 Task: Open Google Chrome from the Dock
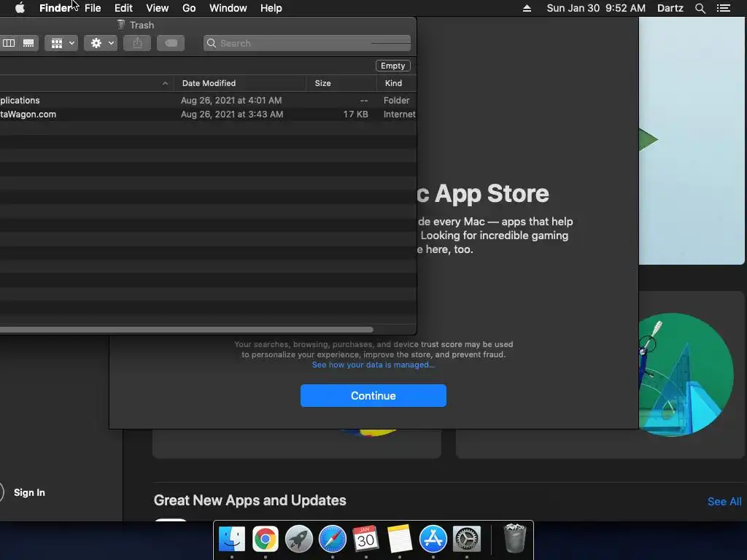coord(266,539)
